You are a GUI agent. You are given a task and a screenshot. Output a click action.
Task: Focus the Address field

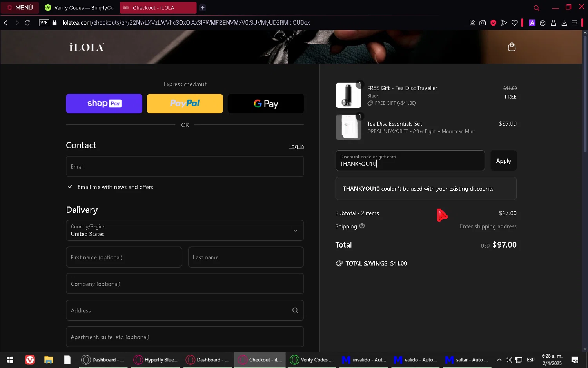(185, 310)
